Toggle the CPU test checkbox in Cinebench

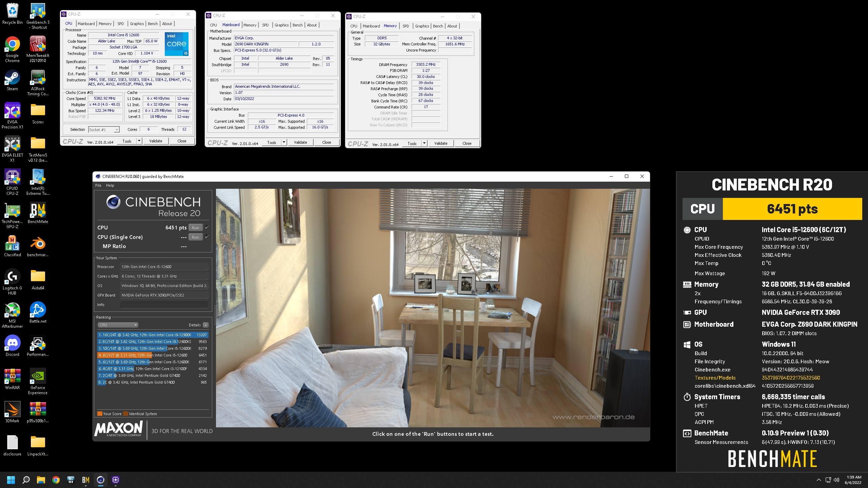[207, 227]
